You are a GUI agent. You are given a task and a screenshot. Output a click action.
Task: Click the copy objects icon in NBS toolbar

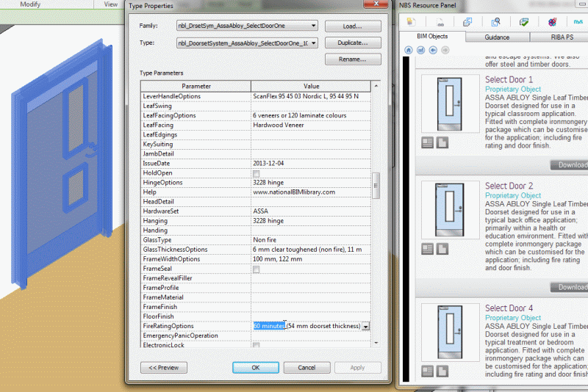click(467, 22)
